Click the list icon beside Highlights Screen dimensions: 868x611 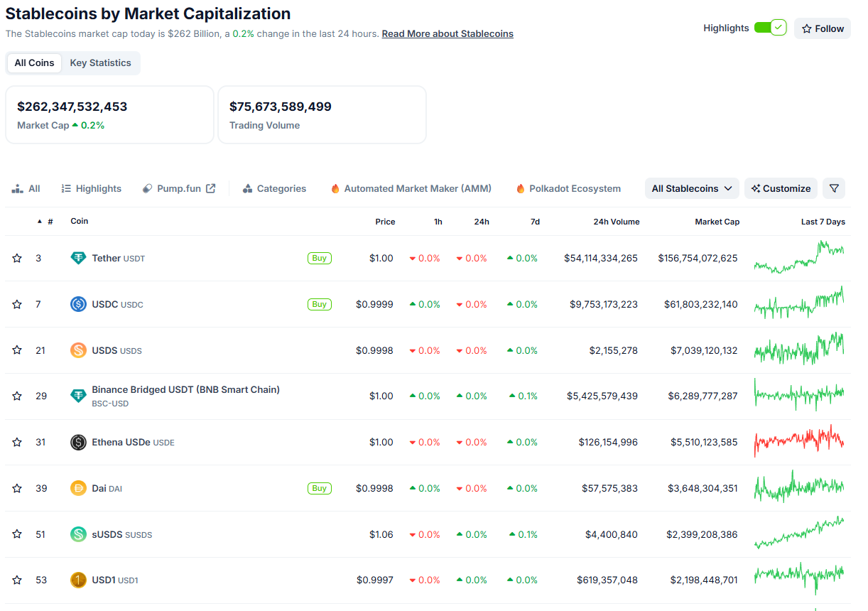[x=66, y=188]
